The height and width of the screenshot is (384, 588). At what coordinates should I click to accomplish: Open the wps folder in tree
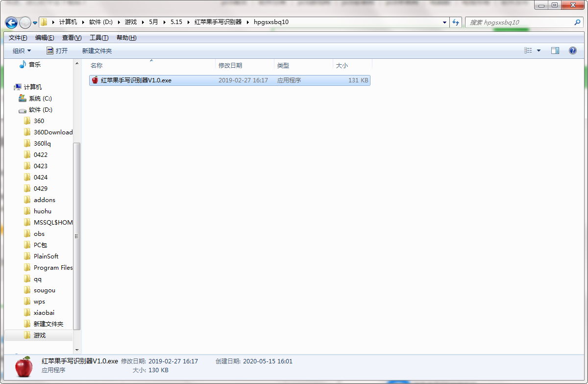[39, 301]
